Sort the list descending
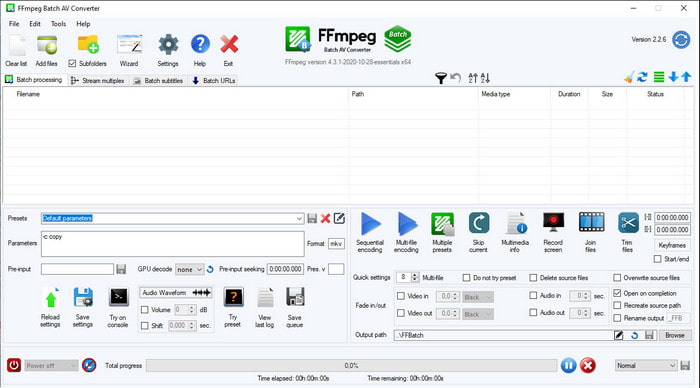This screenshot has height=388, width=700. [485, 78]
